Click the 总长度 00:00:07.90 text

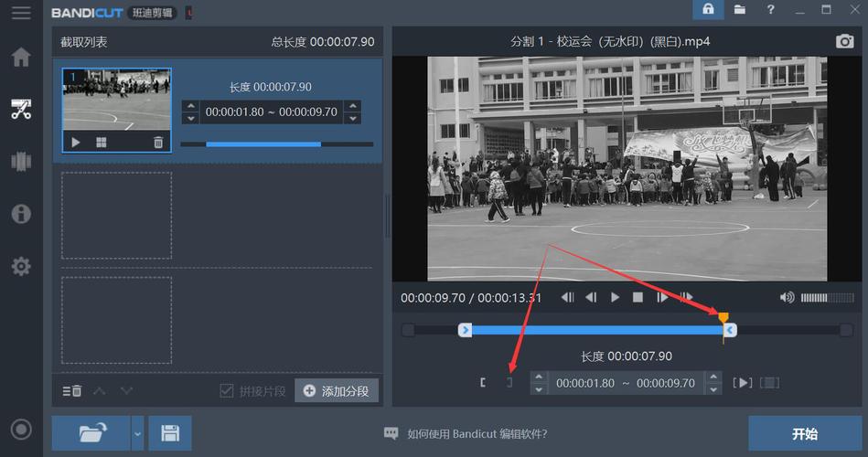tap(323, 41)
